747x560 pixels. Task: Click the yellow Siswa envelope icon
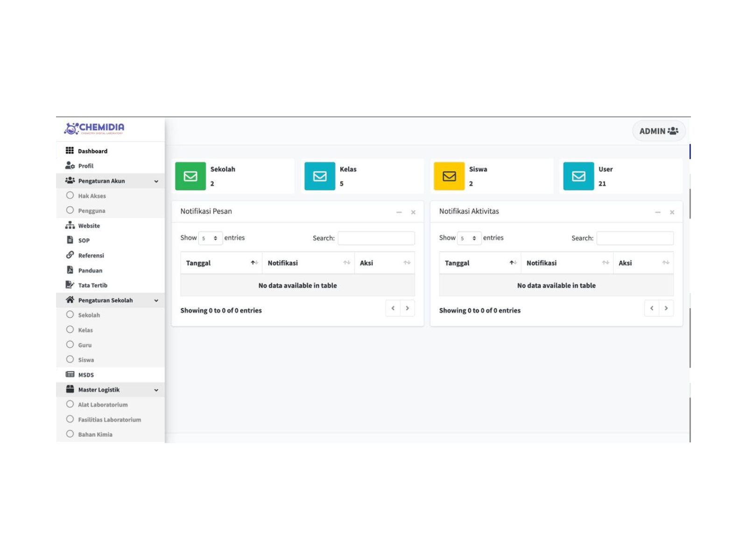point(449,176)
